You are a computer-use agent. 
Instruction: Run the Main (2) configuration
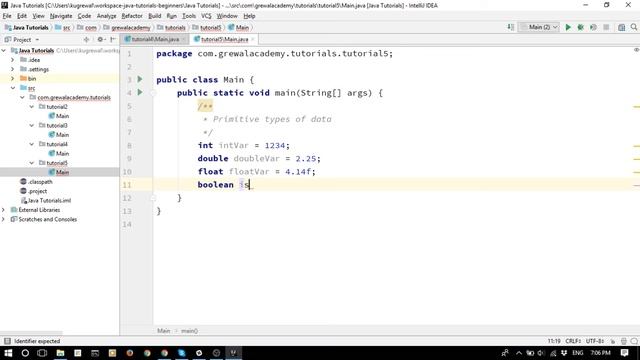(568, 27)
